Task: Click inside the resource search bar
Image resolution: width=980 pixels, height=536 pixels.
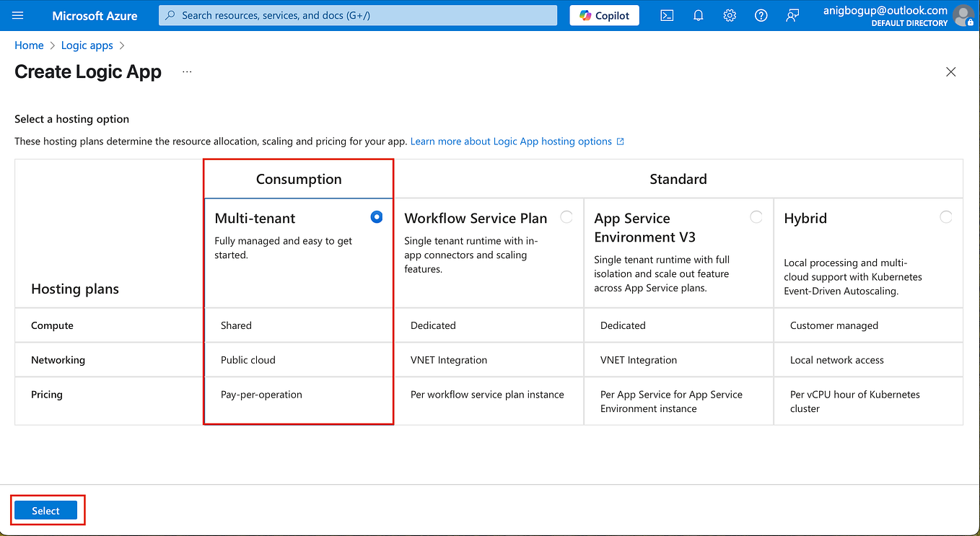Action: click(357, 14)
